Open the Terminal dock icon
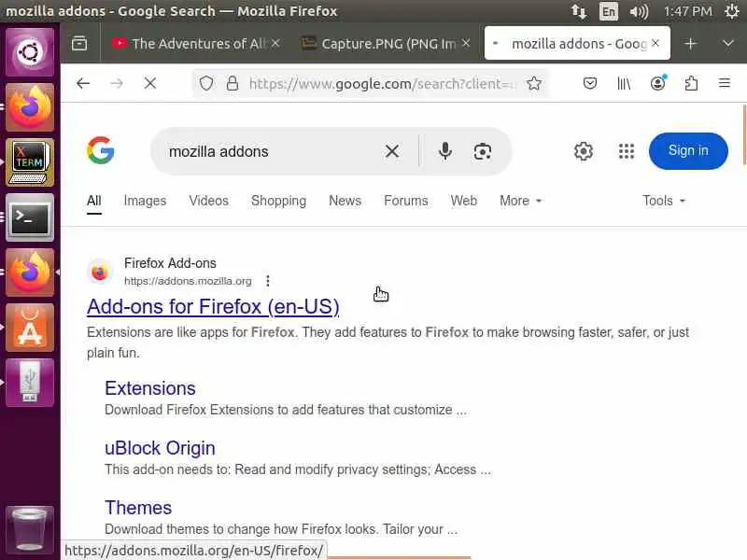 [30, 217]
